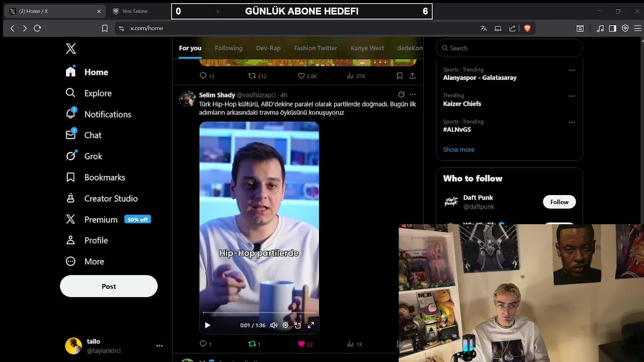The image size is (644, 362).
Task: Play the Selim Shady video
Action: (207, 325)
